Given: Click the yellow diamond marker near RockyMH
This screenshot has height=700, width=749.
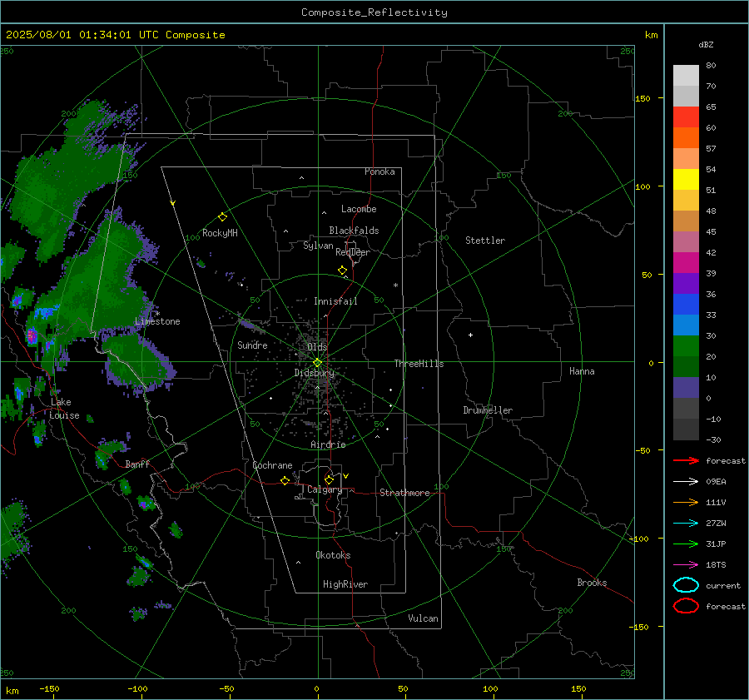Looking at the screenshot, I should coord(222,217).
